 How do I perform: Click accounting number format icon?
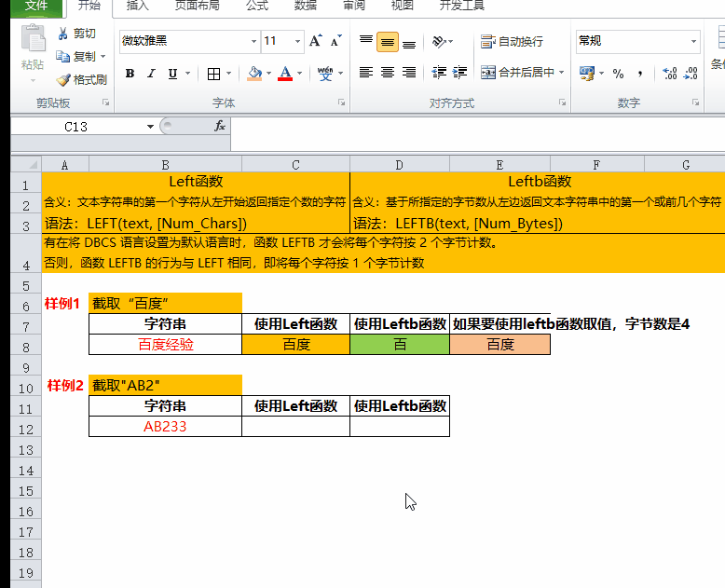587,73
